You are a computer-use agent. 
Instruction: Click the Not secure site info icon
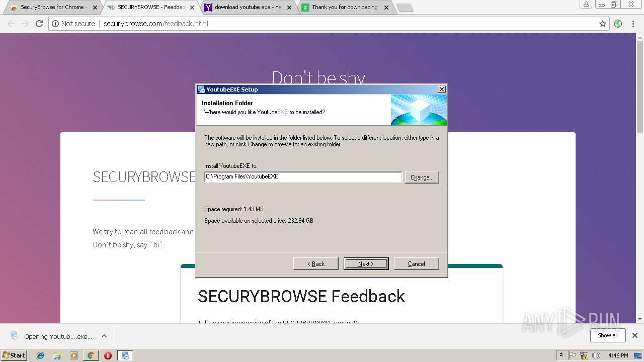[56, 24]
